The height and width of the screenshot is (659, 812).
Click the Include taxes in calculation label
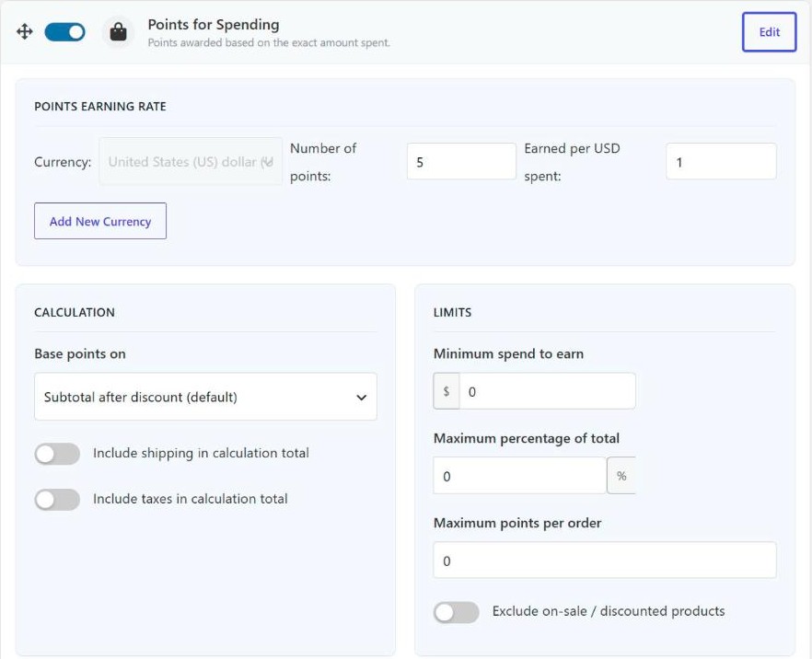[x=190, y=499]
